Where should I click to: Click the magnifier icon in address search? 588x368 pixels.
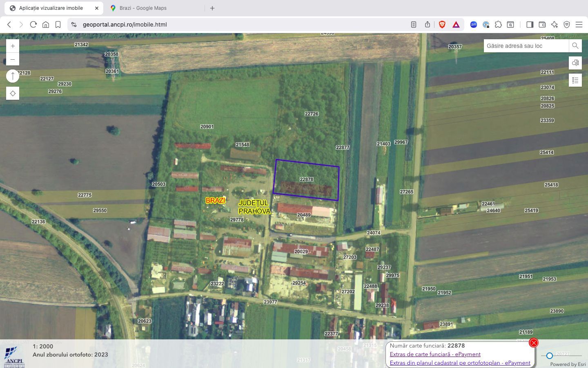[575, 46]
